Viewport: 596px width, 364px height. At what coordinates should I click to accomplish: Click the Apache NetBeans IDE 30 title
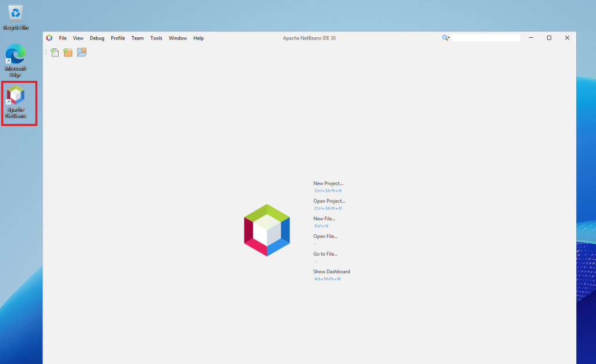309,38
